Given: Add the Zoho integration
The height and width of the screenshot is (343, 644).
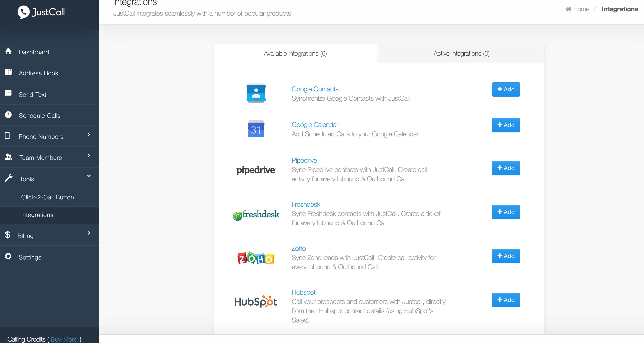Looking at the screenshot, I should pos(506,256).
